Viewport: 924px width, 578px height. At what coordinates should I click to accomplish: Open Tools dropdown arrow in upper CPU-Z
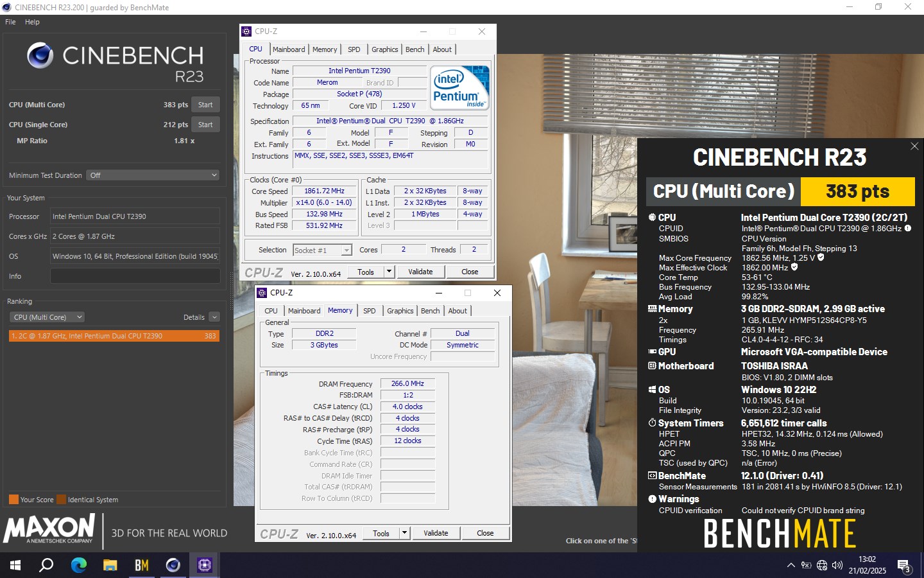[389, 272]
